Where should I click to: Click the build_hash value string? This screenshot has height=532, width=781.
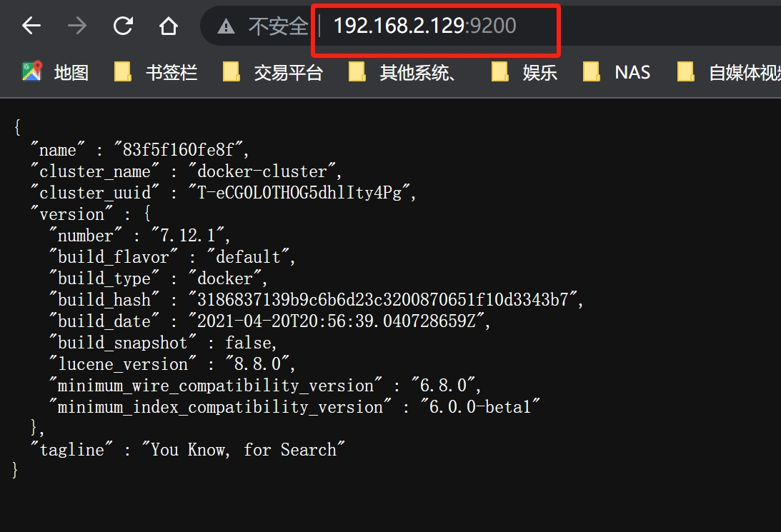[382, 300]
